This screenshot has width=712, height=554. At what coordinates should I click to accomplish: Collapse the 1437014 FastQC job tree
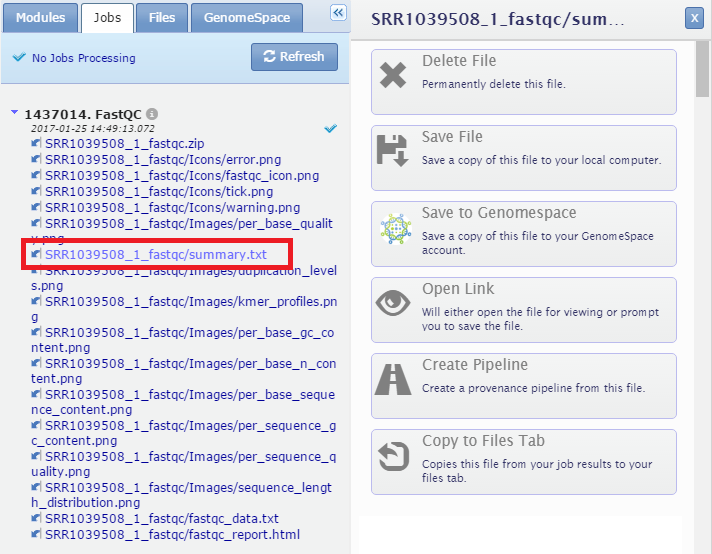(x=14, y=113)
